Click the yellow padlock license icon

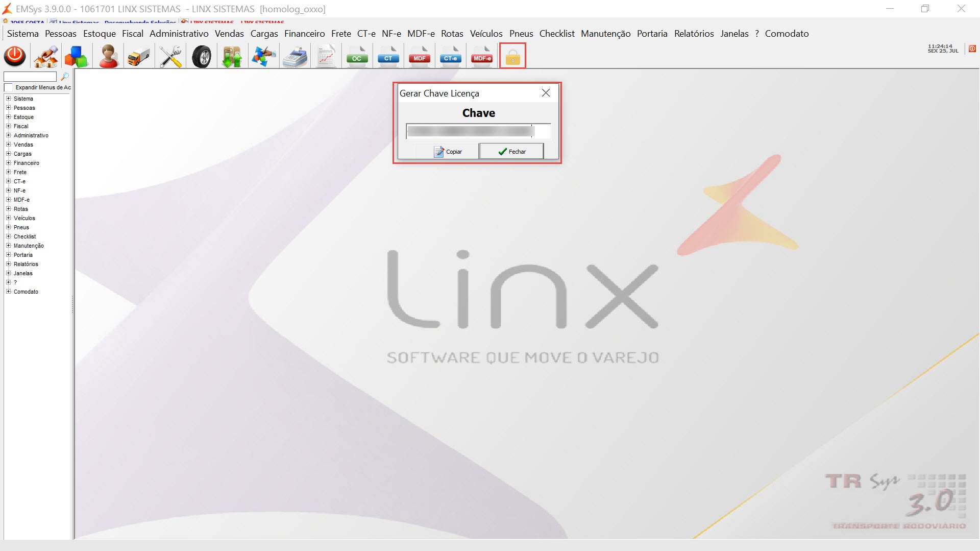tap(513, 56)
